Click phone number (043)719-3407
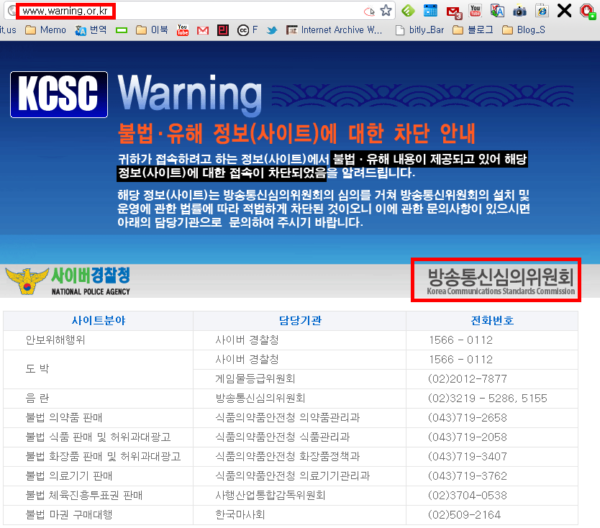 (468, 456)
